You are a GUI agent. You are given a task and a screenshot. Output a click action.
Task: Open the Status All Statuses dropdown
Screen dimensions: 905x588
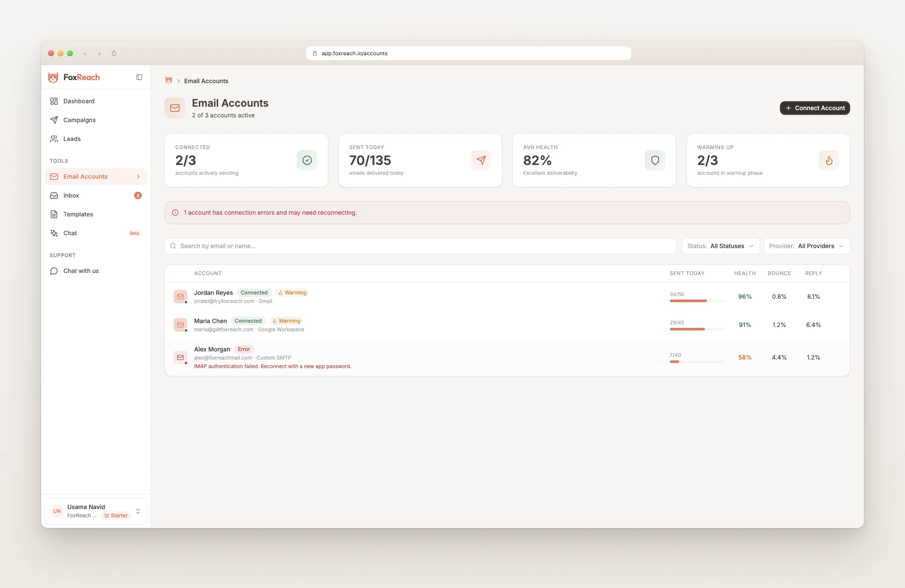click(x=720, y=246)
